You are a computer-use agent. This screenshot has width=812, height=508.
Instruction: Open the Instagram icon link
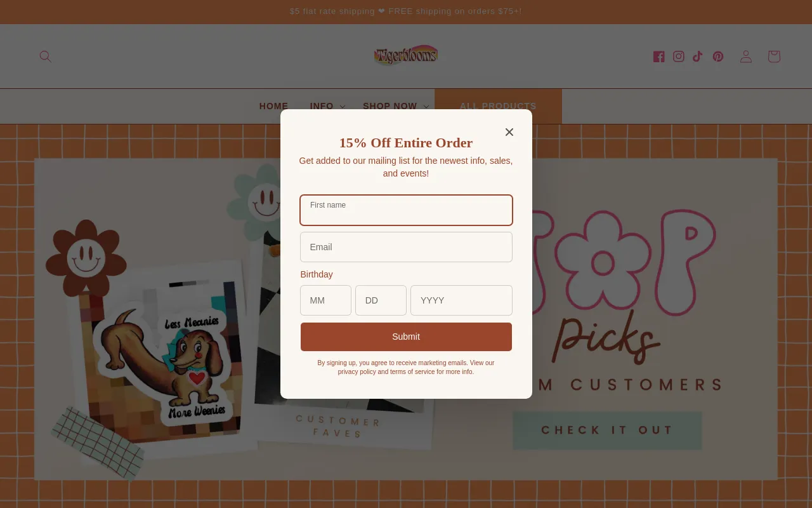[679, 57]
